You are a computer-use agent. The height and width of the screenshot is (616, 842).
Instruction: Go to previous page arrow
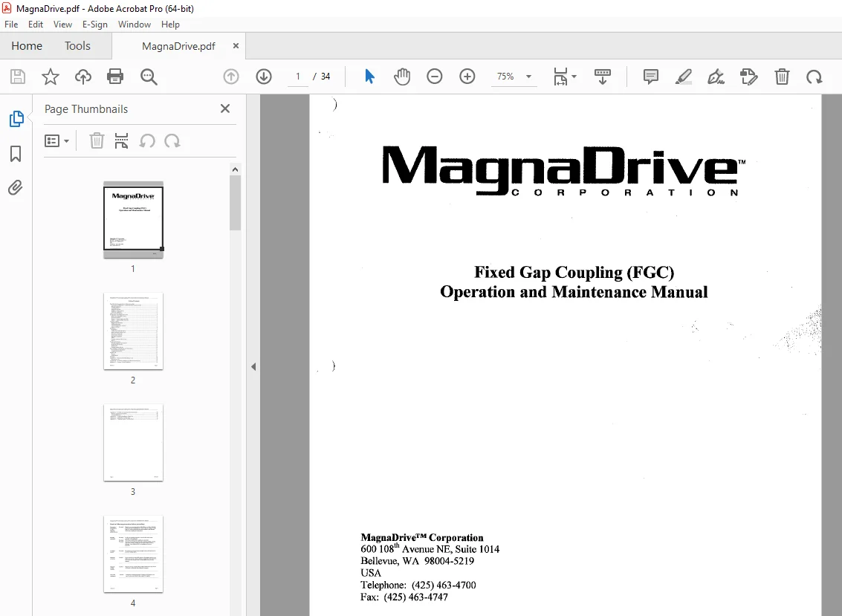[x=231, y=77]
